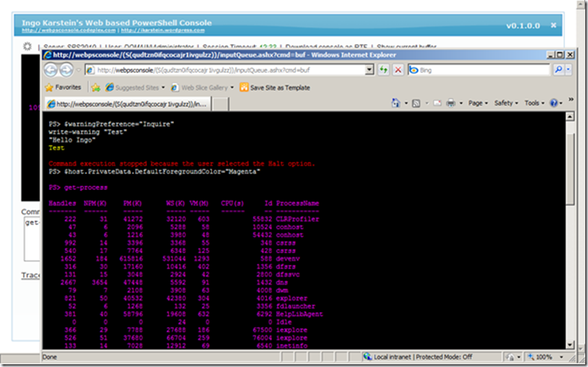The image size is (588, 367).
Task: Click vertical scrollbar down arrow
Action: pyautogui.click(x=569, y=344)
